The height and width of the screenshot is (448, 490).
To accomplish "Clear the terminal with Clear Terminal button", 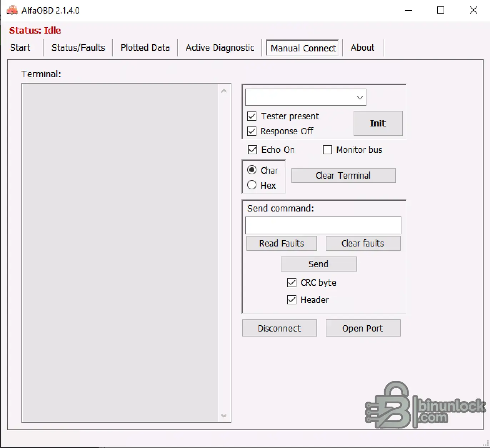I will (343, 175).
